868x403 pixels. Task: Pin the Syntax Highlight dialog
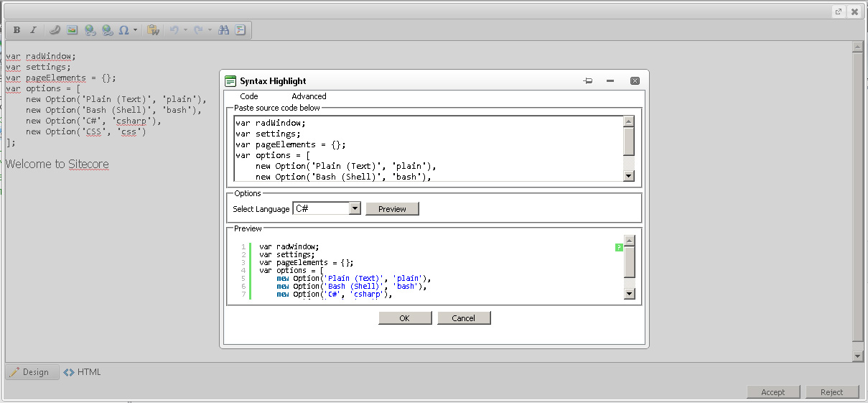point(588,81)
